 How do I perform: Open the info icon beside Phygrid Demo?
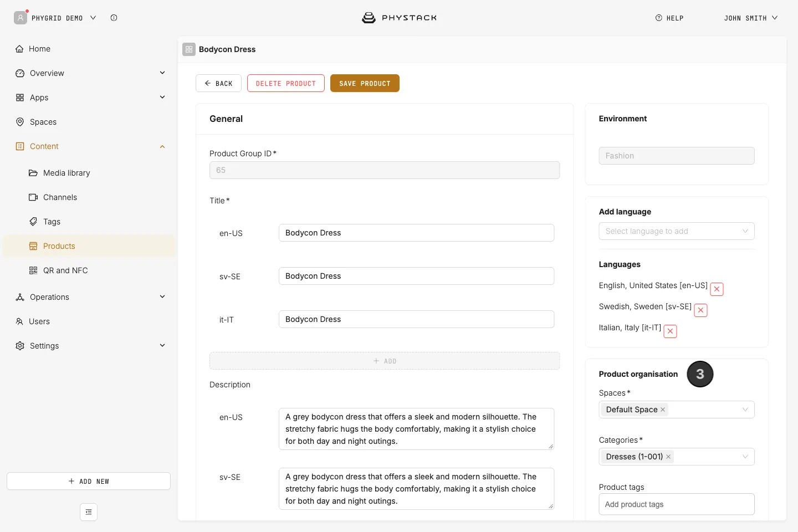pyautogui.click(x=114, y=18)
